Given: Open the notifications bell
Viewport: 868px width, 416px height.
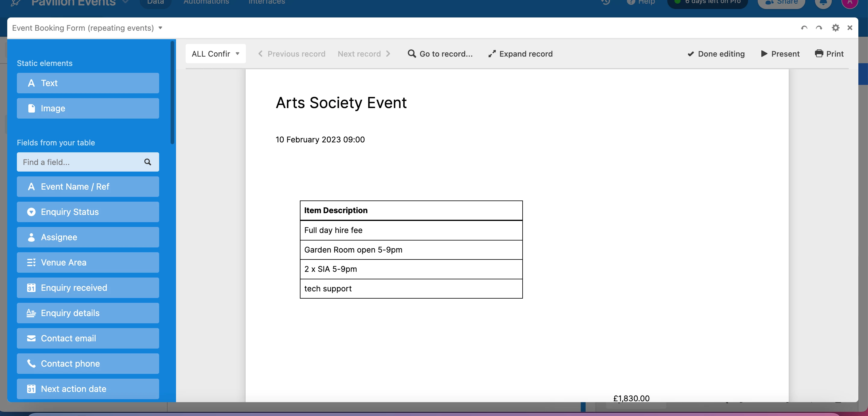Looking at the screenshot, I should pos(823,3).
